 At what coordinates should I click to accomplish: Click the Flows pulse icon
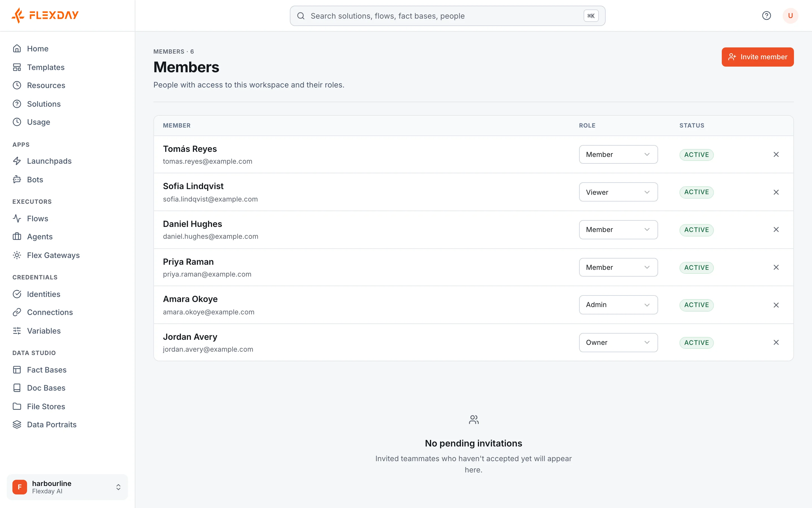[x=17, y=218]
